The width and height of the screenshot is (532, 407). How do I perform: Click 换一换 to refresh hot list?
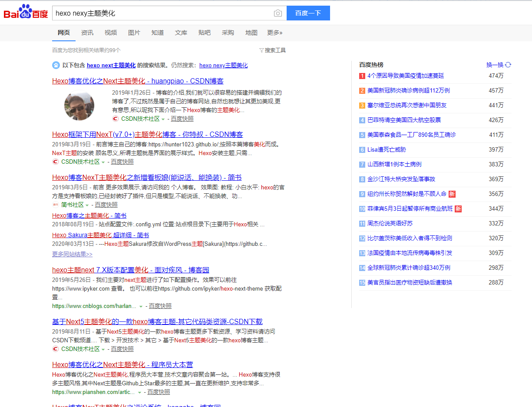495,65
